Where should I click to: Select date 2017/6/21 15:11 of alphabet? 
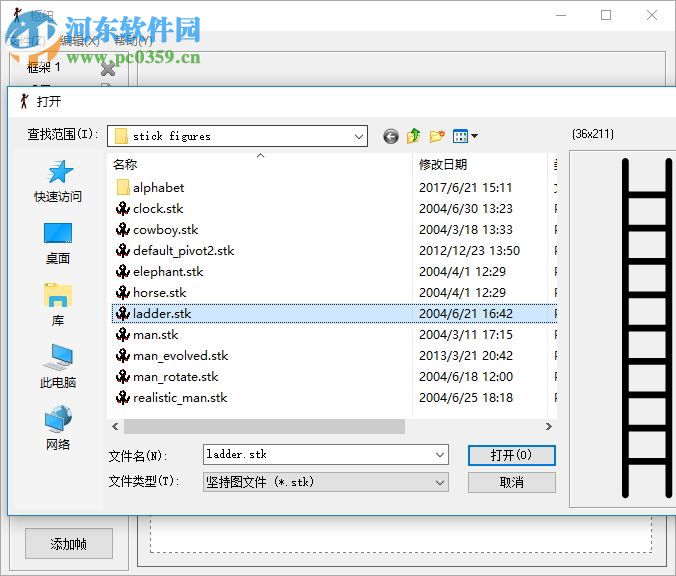pyautogui.click(x=466, y=188)
